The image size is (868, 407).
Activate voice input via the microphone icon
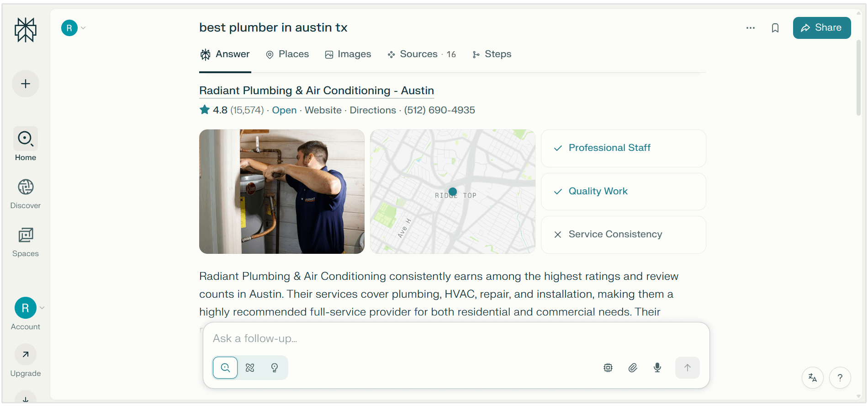657,368
